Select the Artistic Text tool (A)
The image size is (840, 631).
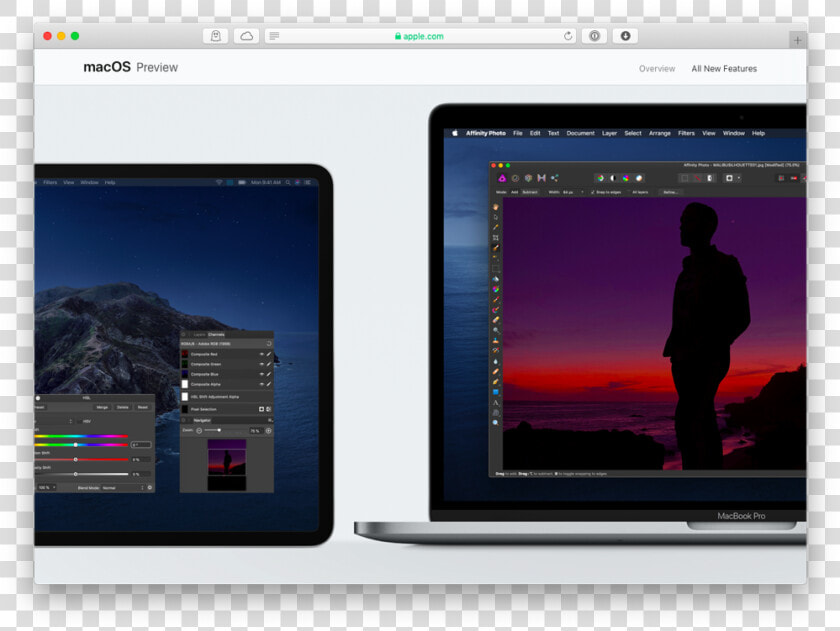[496, 403]
